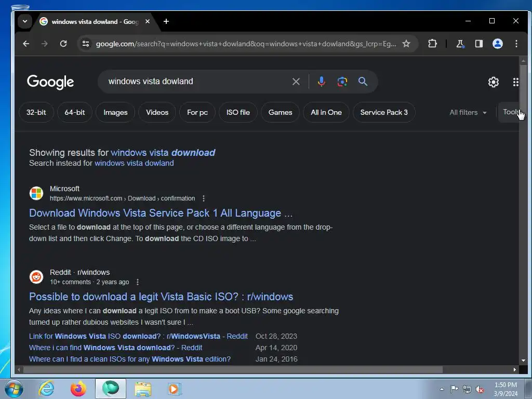Viewport: 532px width, 399px height.
Task: Apply the For pc filter chip
Action: [x=197, y=112]
